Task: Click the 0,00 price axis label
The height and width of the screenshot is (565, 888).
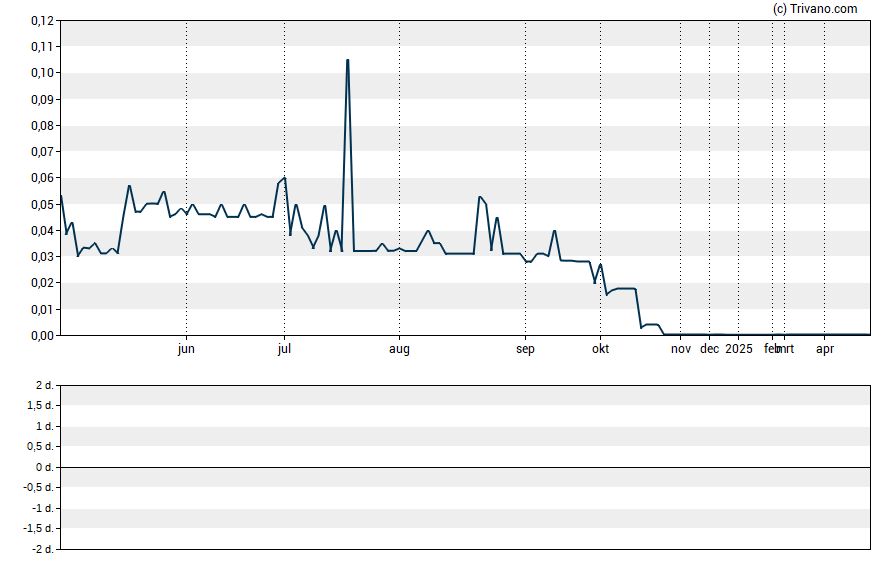Action: 42,335
